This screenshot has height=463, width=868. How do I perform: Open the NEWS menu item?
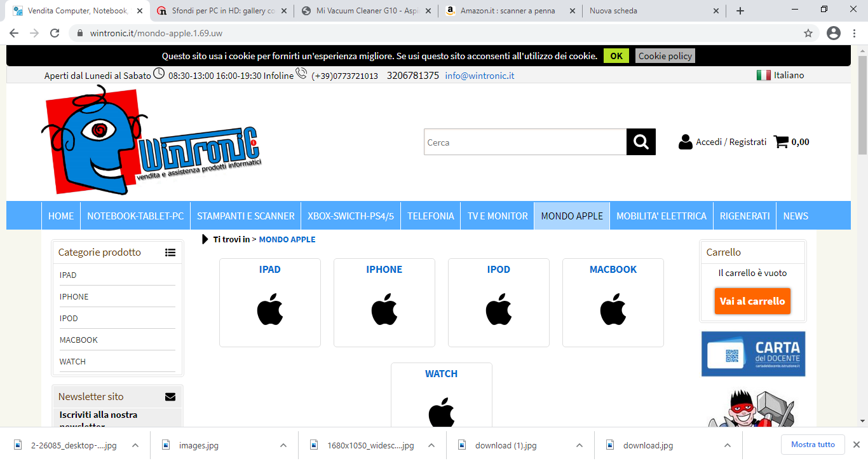click(x=796, y=216)
